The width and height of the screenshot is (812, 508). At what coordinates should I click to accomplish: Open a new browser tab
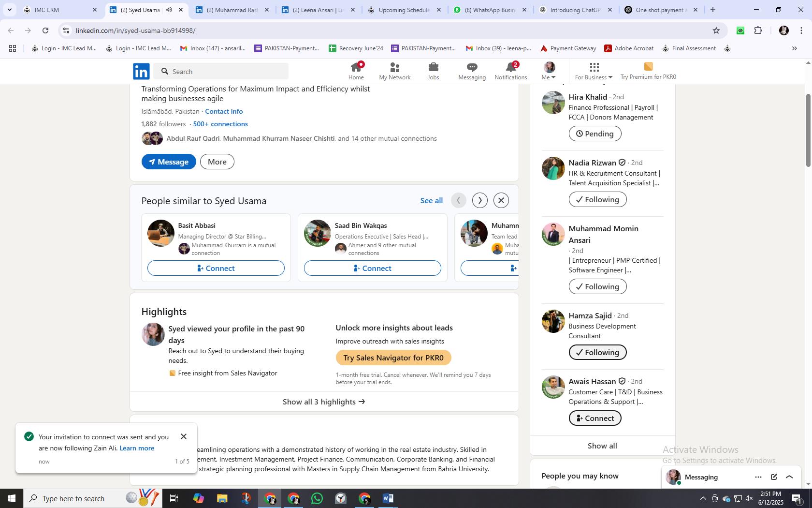(x=712, y=10)
